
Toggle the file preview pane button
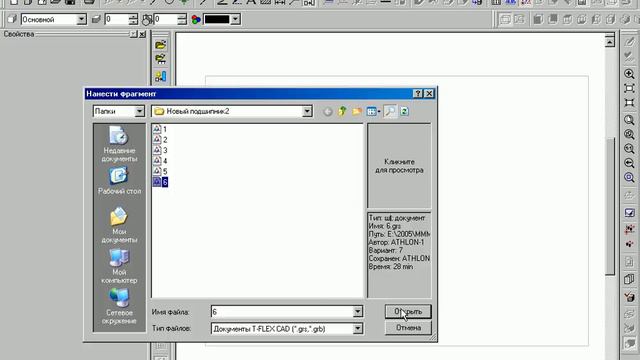390,111
